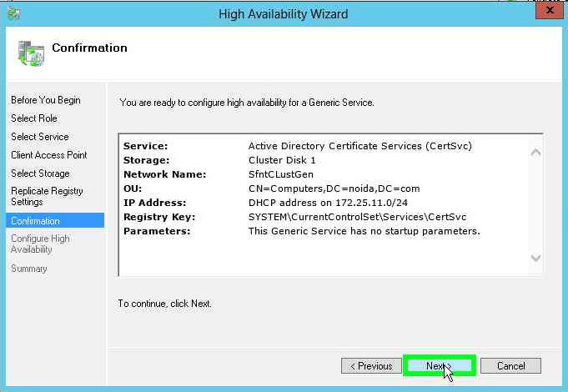Click the Summary step
This screenshot has width=568, height=392.
point(29,269)
